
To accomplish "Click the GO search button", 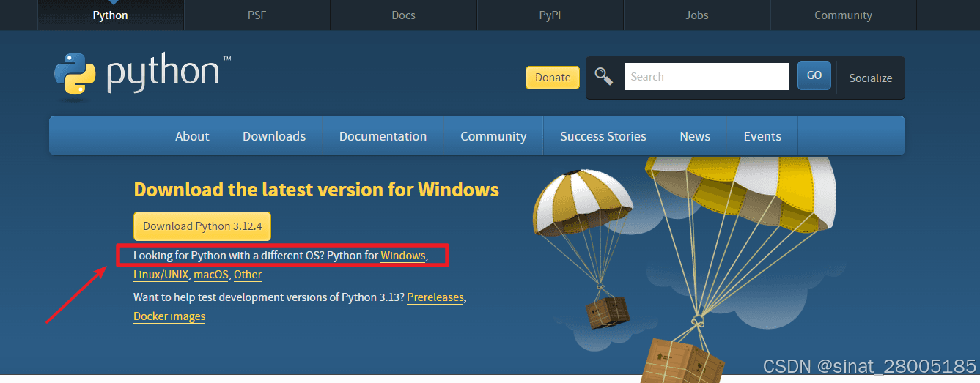I will point(814,75).
